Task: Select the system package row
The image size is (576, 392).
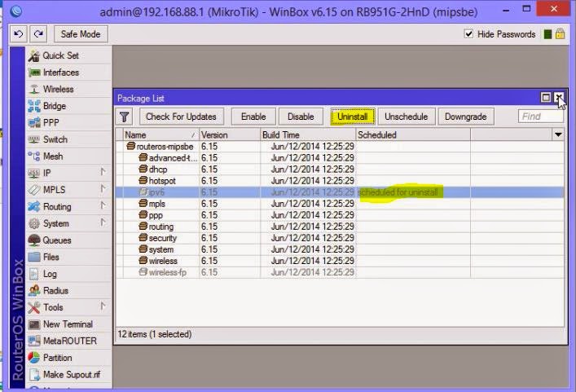Action: (x=340, y=249)
